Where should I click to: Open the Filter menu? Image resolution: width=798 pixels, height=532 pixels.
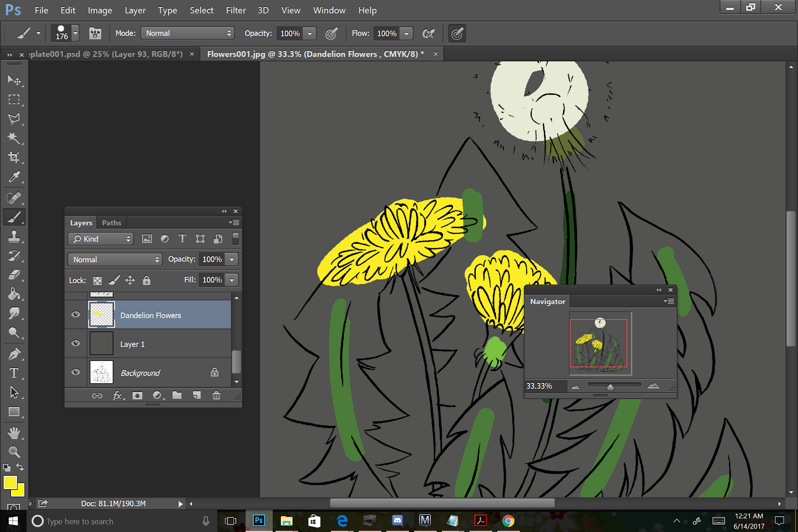(x=235, y=10)
